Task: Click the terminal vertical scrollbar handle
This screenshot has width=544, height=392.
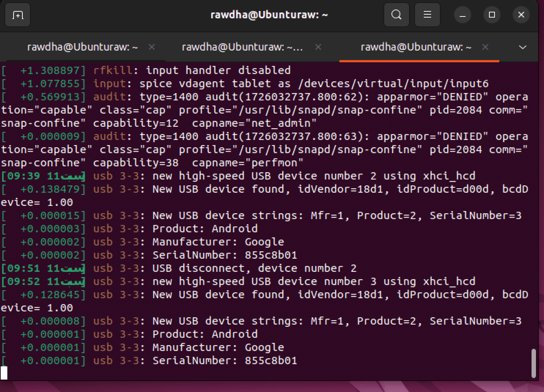Action: 533,363
